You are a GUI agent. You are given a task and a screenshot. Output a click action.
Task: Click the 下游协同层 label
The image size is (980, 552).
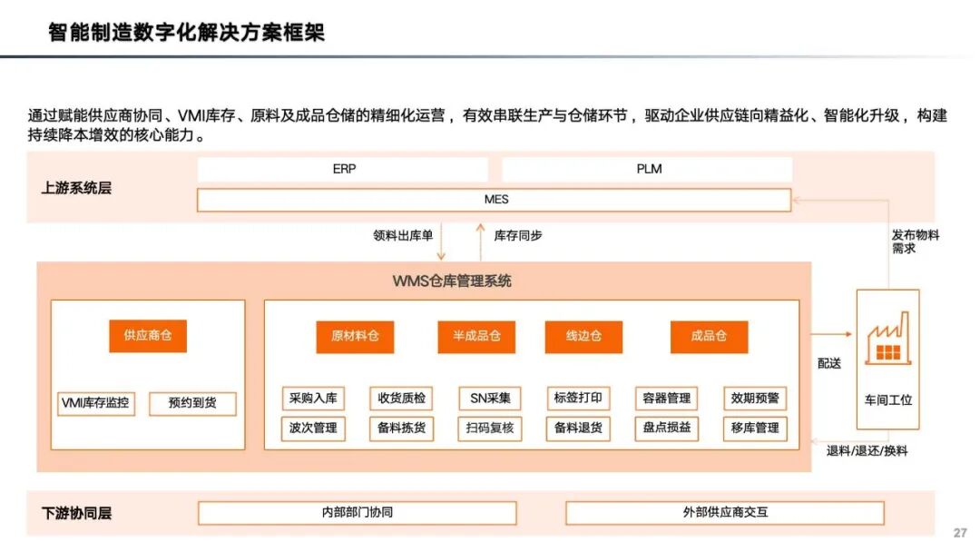(x=76, y=513)
